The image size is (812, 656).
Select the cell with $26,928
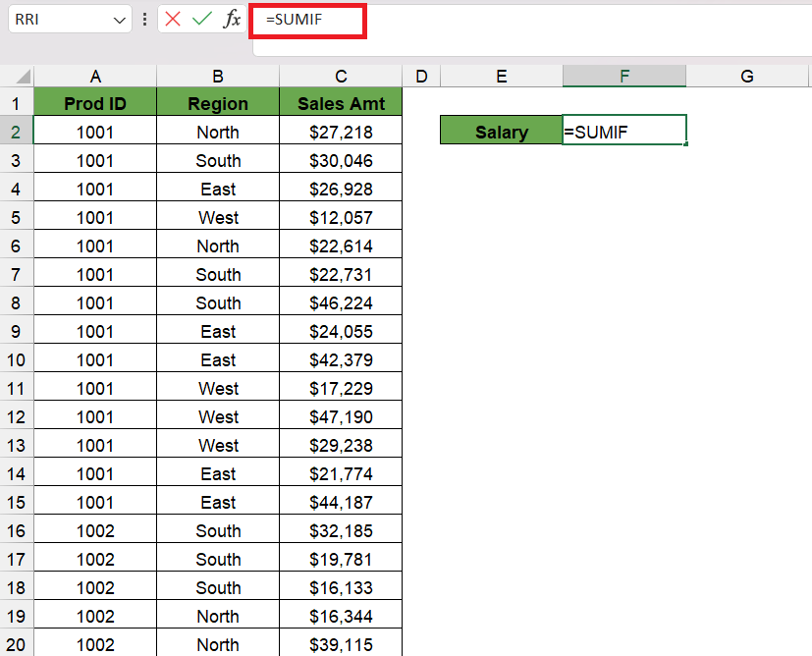[x=341, y=189]
